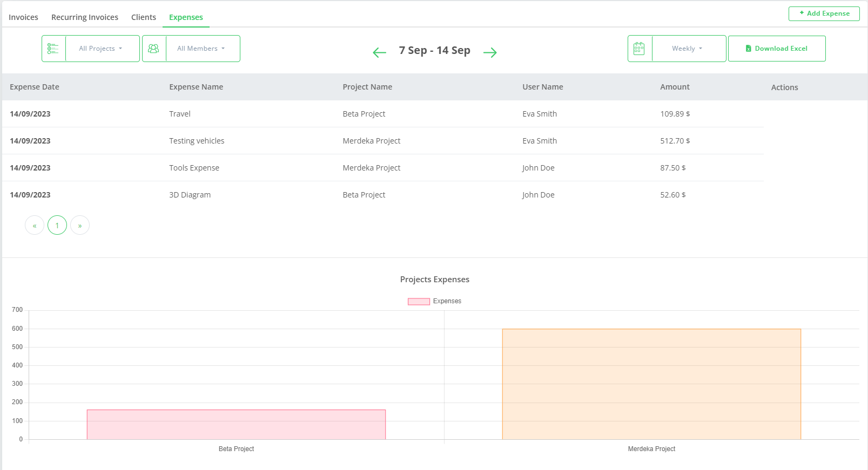Click the Expense Name column header
Screen dimensions: 868x470
point(196,87)
